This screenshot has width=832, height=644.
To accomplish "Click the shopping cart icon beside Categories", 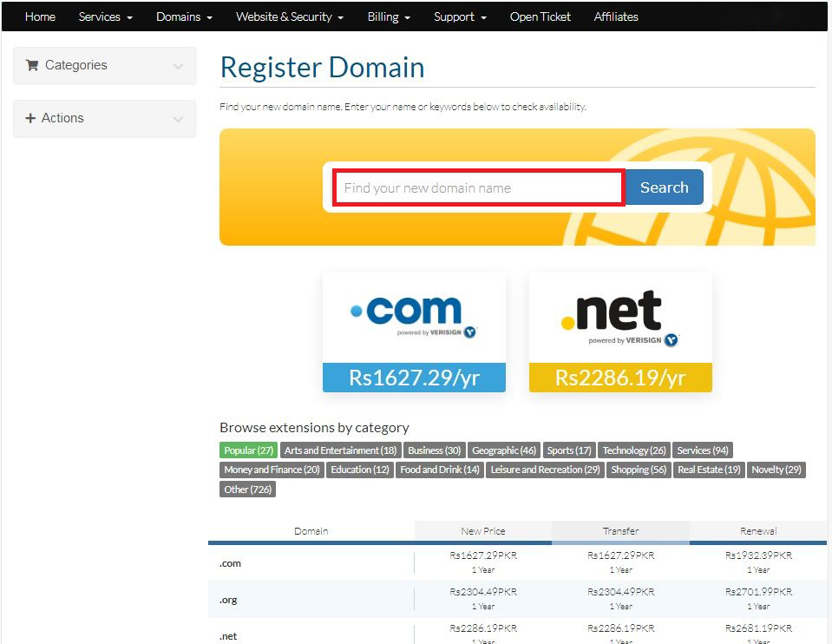I will [x=32, y=65].
